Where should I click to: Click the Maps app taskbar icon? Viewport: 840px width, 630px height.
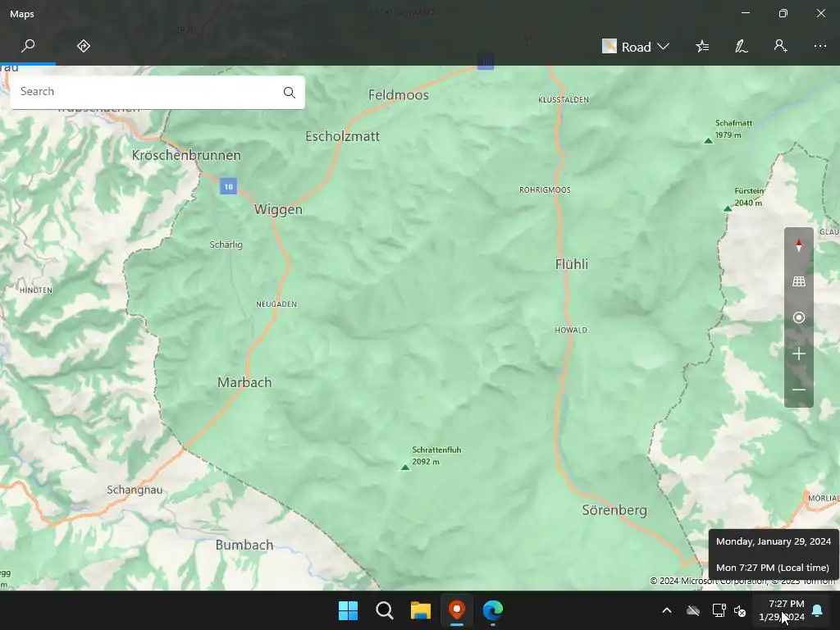click(456, 610)
